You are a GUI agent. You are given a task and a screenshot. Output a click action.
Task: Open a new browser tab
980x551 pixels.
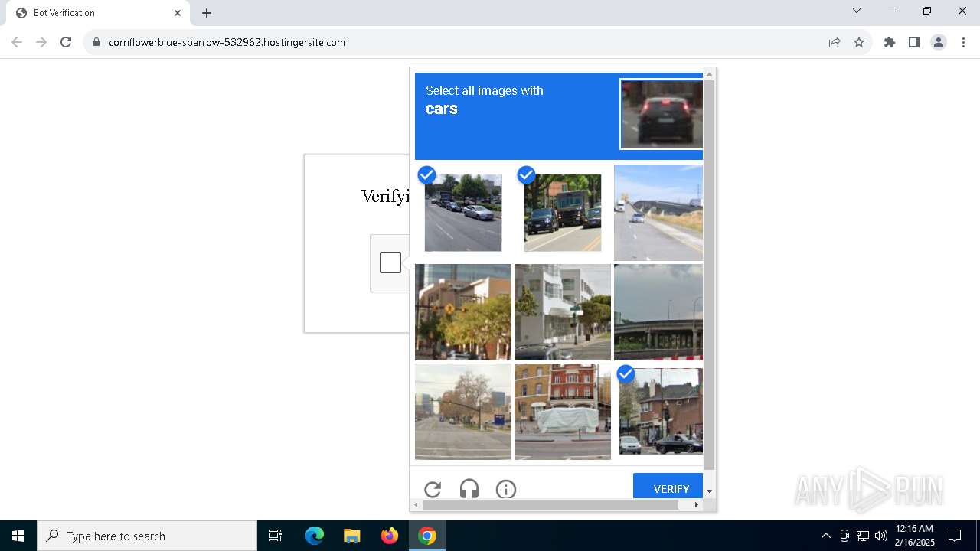pyautogui.click(x=207, y=13)
